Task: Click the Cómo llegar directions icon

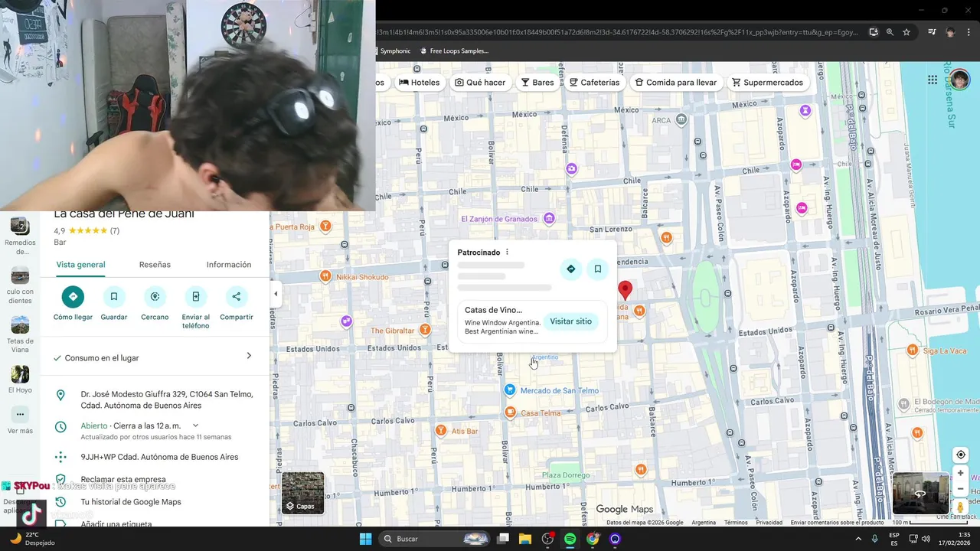Action: tap(73, 296)
